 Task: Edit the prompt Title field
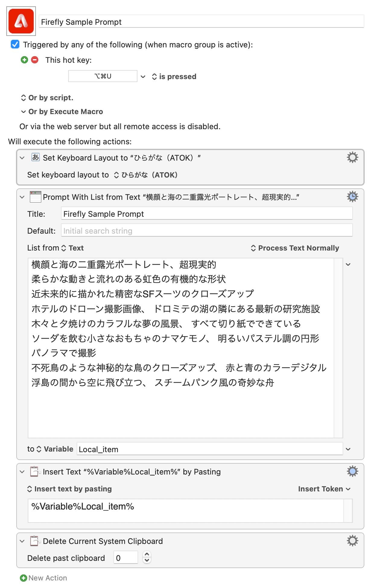pos(207,213)
